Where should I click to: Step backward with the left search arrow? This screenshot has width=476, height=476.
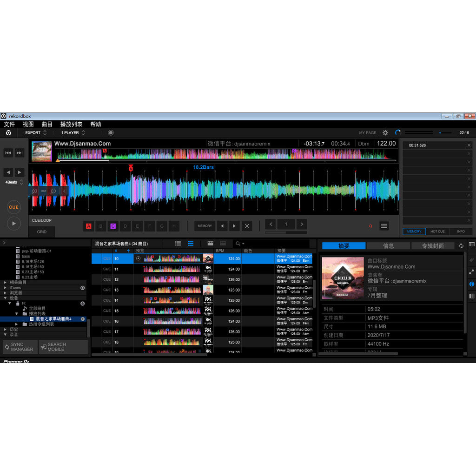click(8, 172)
